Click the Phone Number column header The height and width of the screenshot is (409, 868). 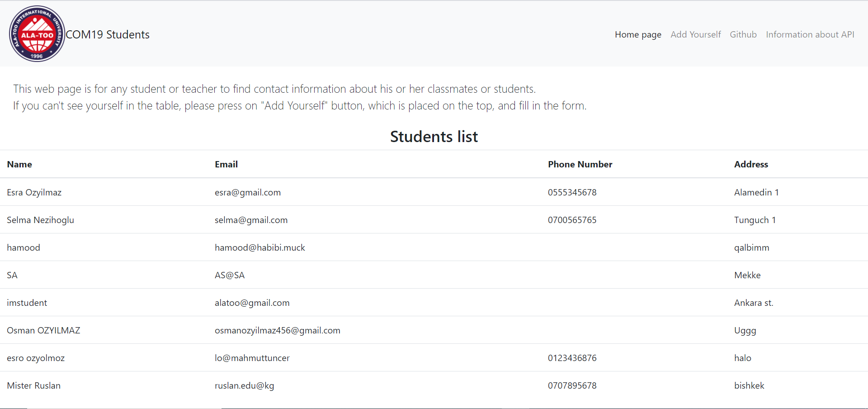580,165
